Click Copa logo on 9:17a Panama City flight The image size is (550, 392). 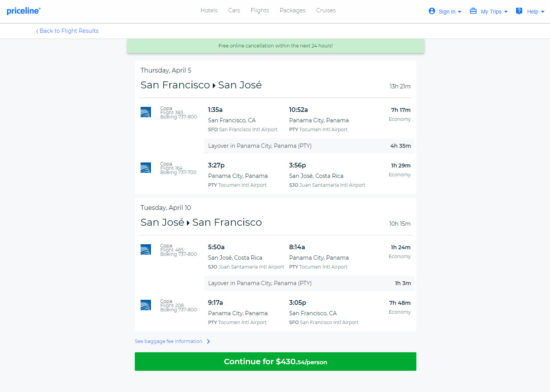pos(146,305)
